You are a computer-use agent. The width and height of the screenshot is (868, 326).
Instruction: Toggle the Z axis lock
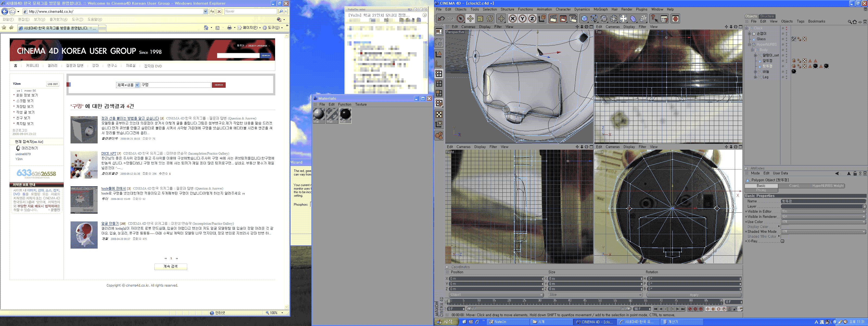click(x=532, y=18)
